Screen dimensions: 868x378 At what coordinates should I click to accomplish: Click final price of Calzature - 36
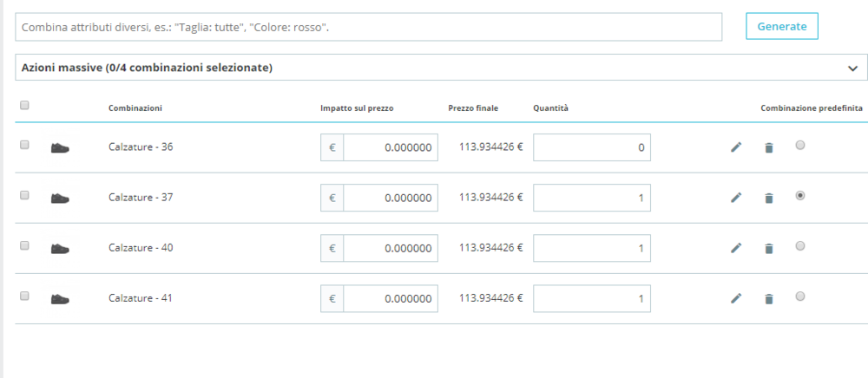491,147
